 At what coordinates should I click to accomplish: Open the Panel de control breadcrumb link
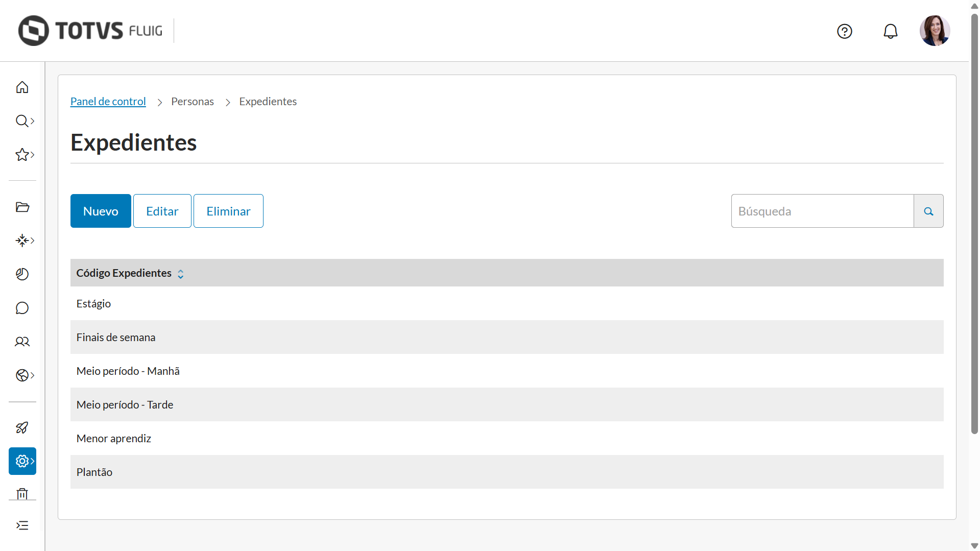[x=108, y=101]
